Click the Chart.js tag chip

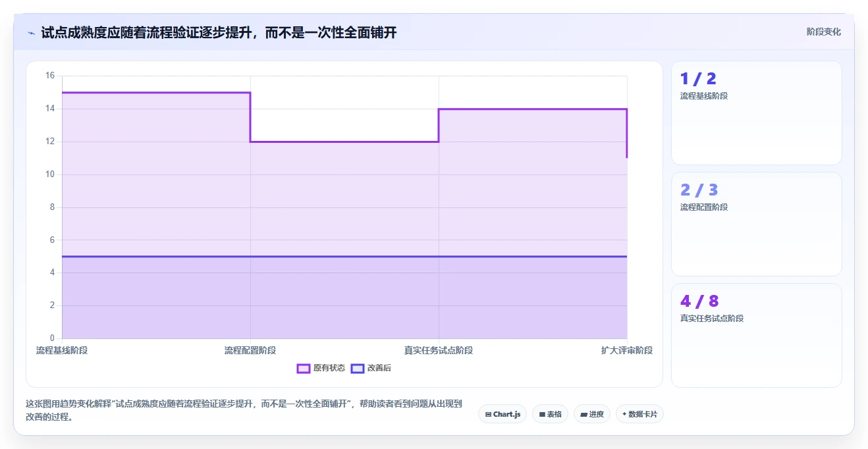pos(502,414)
